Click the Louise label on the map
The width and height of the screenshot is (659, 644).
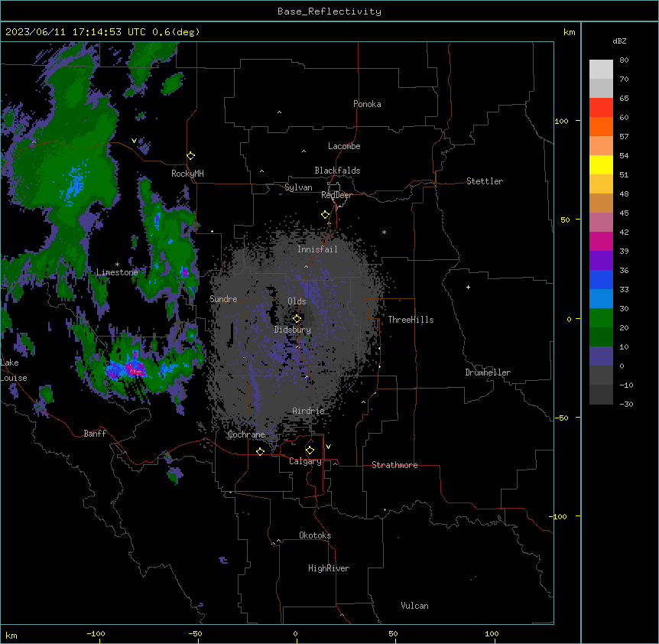pyautogui.click(x=13, y=378)
